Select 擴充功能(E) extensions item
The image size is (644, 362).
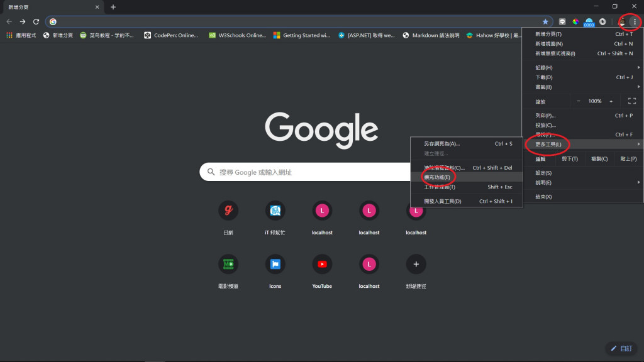point(467,177)
